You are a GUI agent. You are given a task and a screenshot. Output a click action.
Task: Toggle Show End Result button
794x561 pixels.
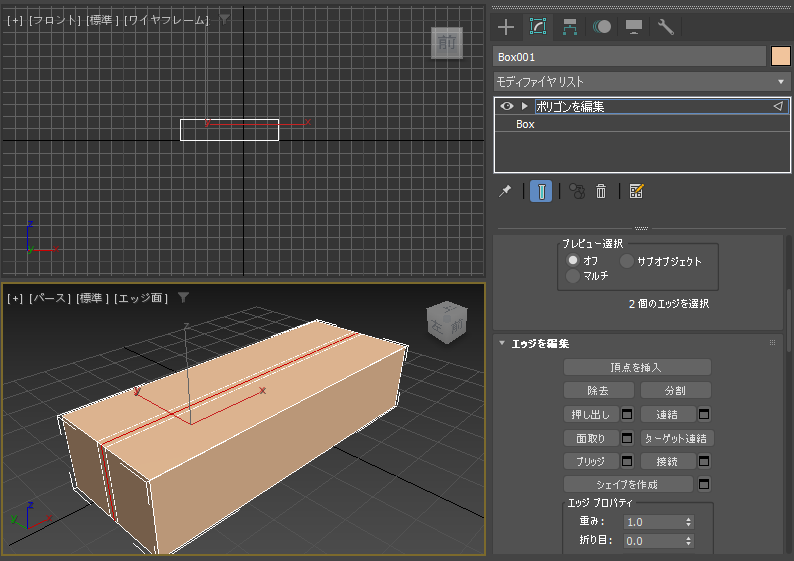point(541,191)
